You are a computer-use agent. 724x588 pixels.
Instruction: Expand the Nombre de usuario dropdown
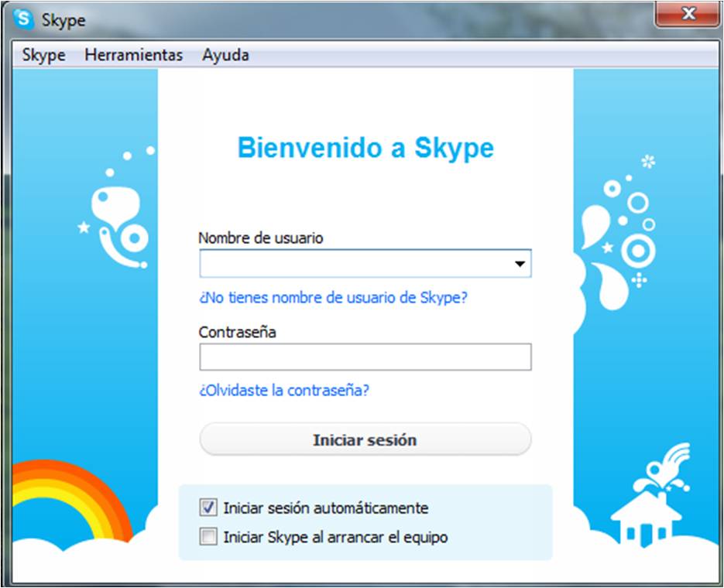click(x=520, y=263)
